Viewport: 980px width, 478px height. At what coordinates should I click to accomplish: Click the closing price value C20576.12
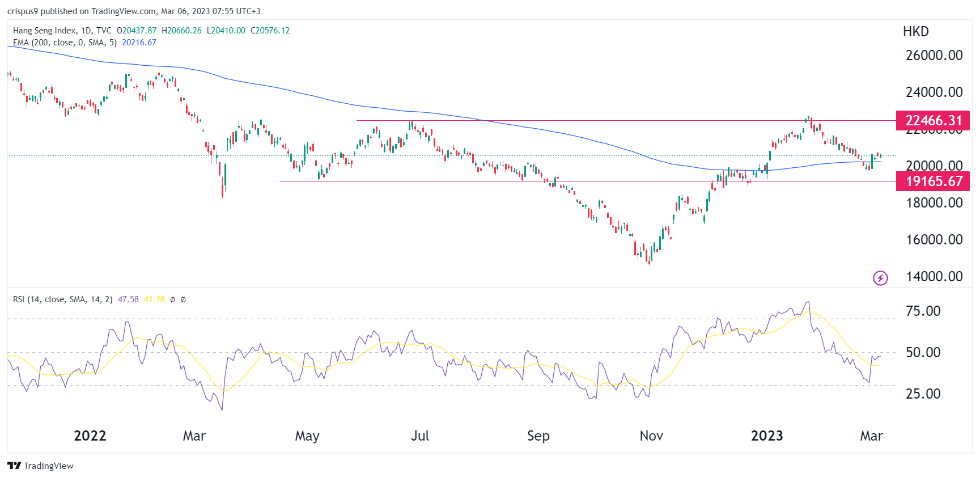point(270,31)
